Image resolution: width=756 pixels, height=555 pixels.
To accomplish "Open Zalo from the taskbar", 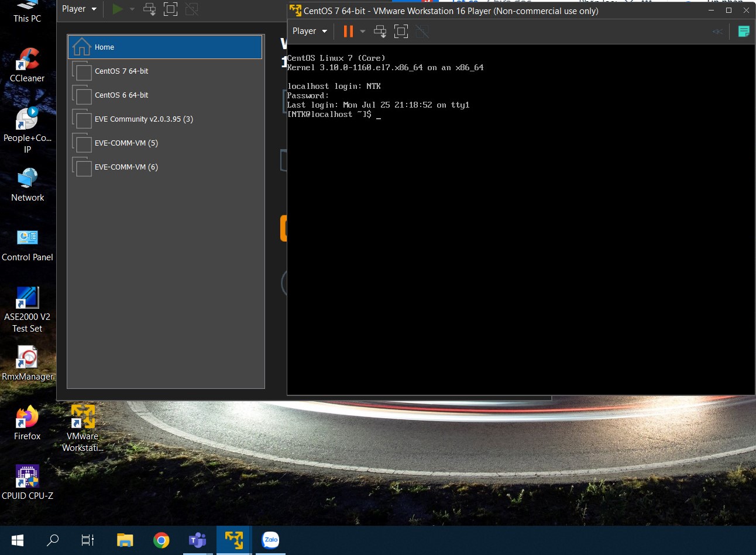I will point(270,540).
